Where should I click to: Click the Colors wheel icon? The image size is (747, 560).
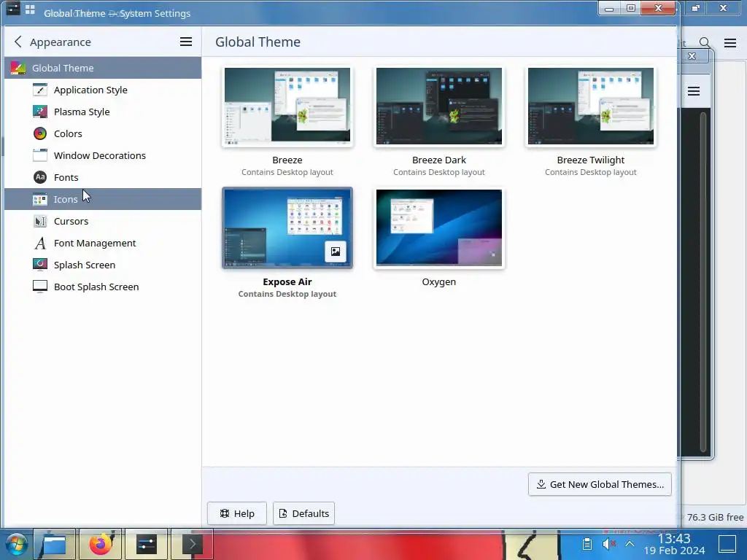point(40,134)
